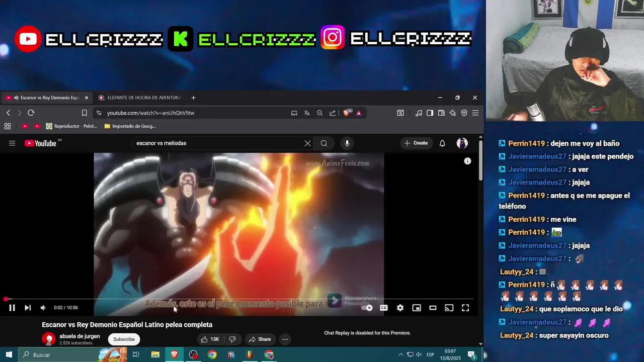Open the Create menu

point(416,143)
